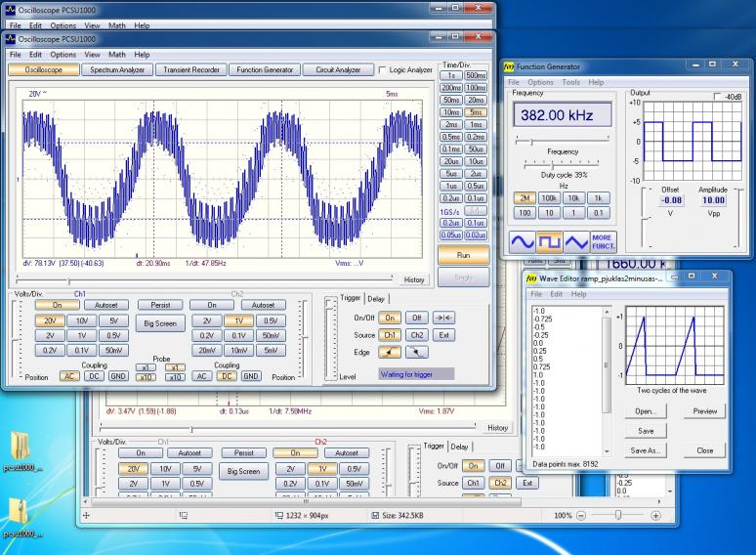Screen dimensions: 756x555
Task: Click the 382.00 kHz frequency display
Action: [563, 114]
